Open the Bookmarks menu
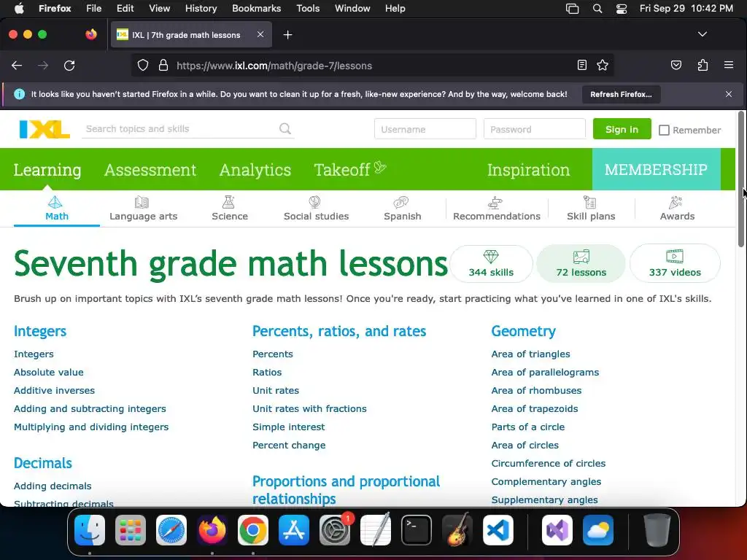747x560 pixels. coord(256,8)
